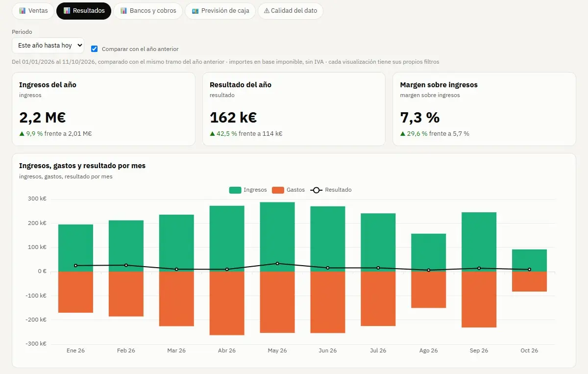588x374 pixels.
Task: Click the 'frente a 2,01 M€' comparison text
Action: tap(68, 134)
